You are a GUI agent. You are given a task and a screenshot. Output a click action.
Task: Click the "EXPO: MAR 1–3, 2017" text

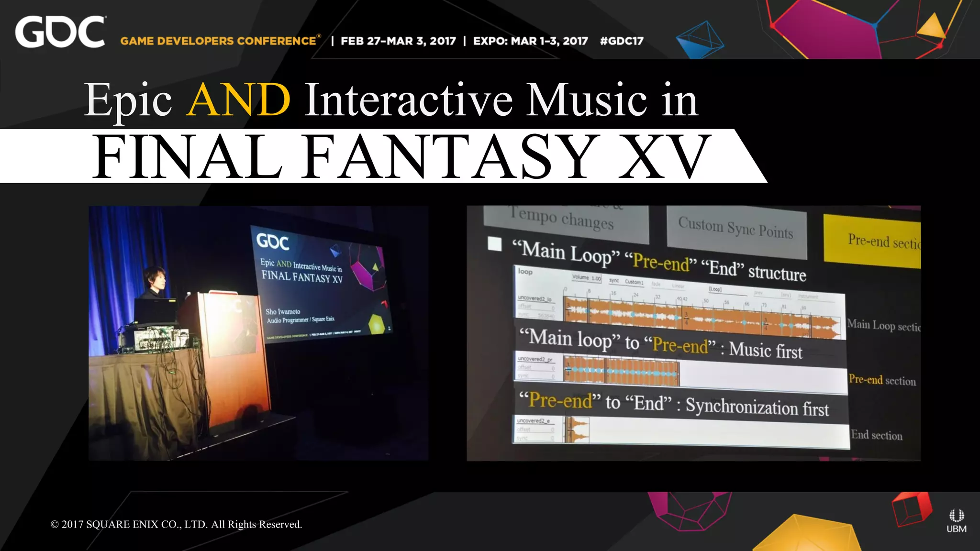click(530, 41)
